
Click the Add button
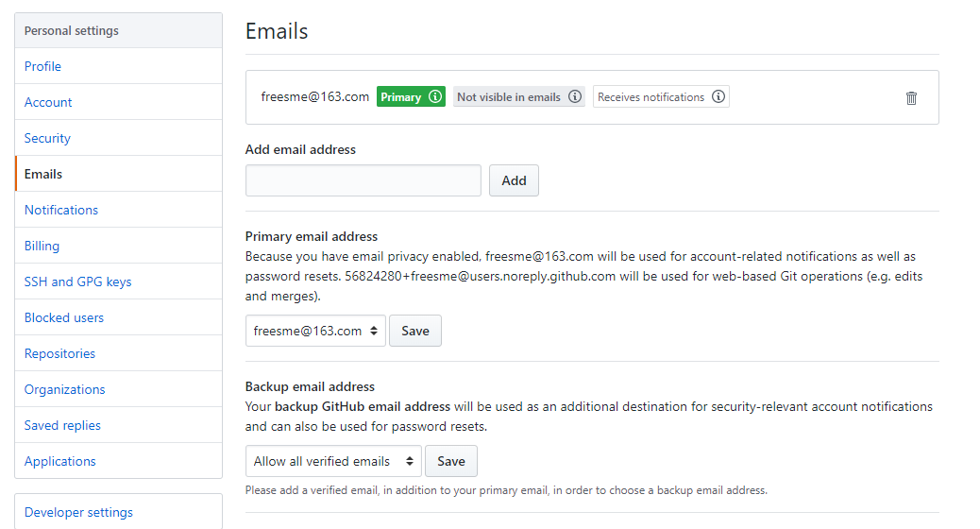pyautogui.click(x=514, y=180)
